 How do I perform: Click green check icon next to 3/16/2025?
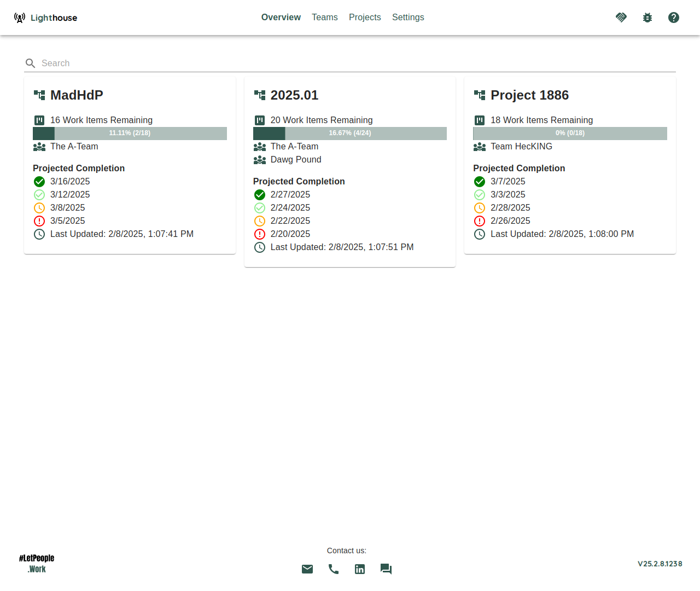39,182
